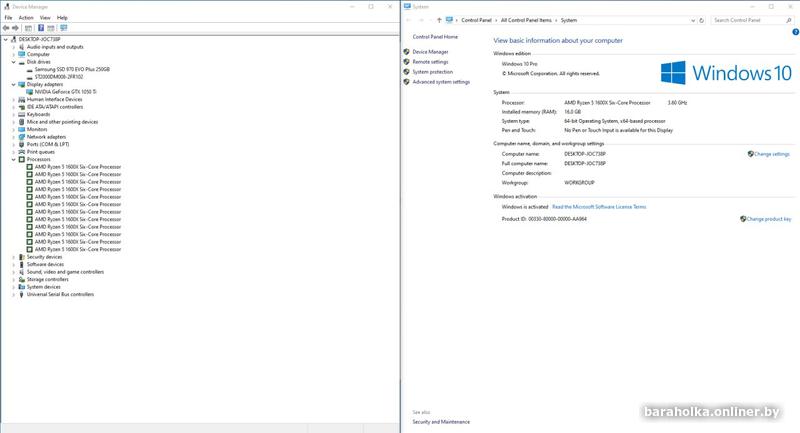Click the refresh icon in System address bar
The image size is (800, 433).
tap(702, 20)
